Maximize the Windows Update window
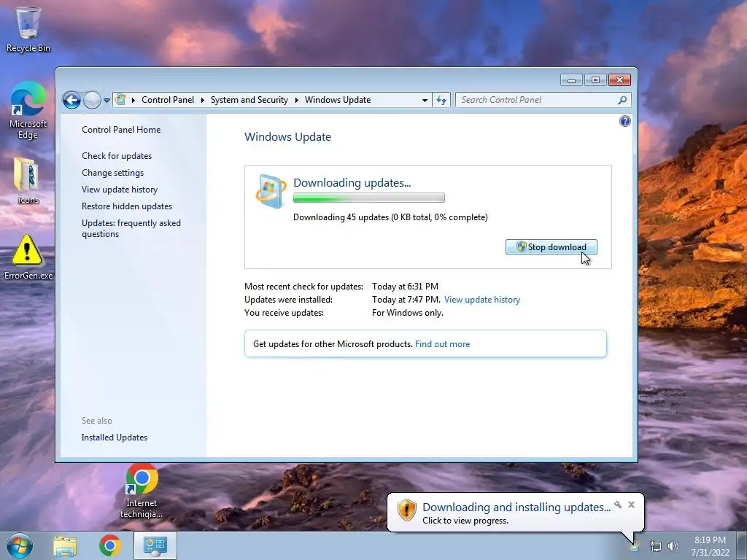Viewport: 747px width, 560px height. [595, 79]
